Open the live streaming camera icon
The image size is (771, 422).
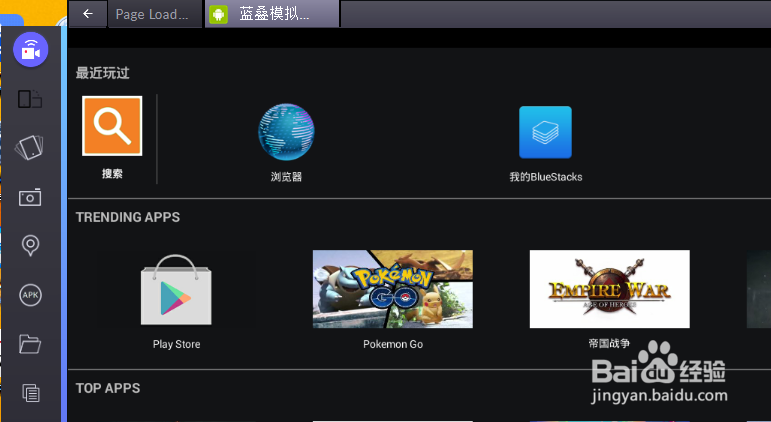(30, 50)
